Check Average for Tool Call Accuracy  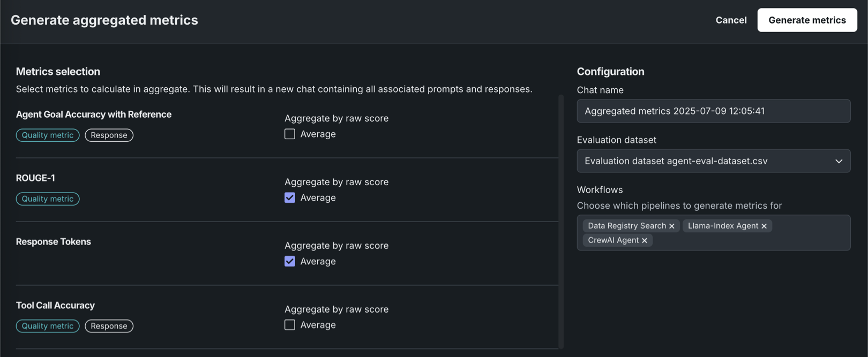(290, 325)
